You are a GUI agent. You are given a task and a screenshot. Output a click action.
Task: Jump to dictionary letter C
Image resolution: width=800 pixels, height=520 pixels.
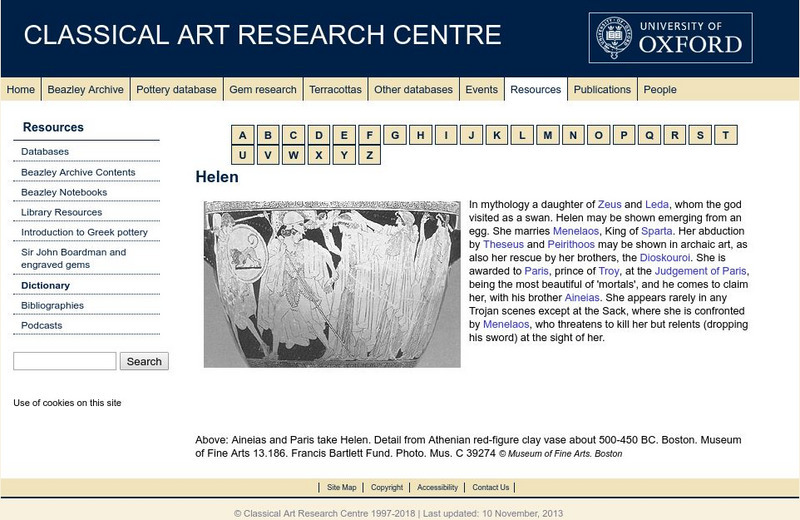pos(293,135)
